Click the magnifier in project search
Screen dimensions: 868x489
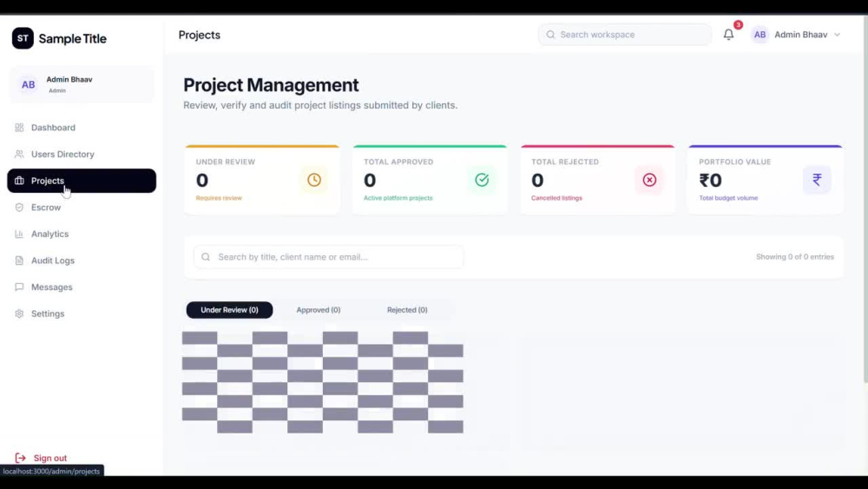click(x=206, y=257)
